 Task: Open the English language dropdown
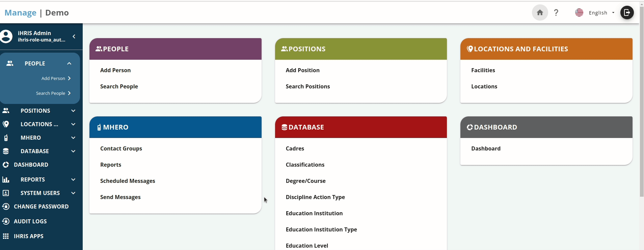point(602,13)
